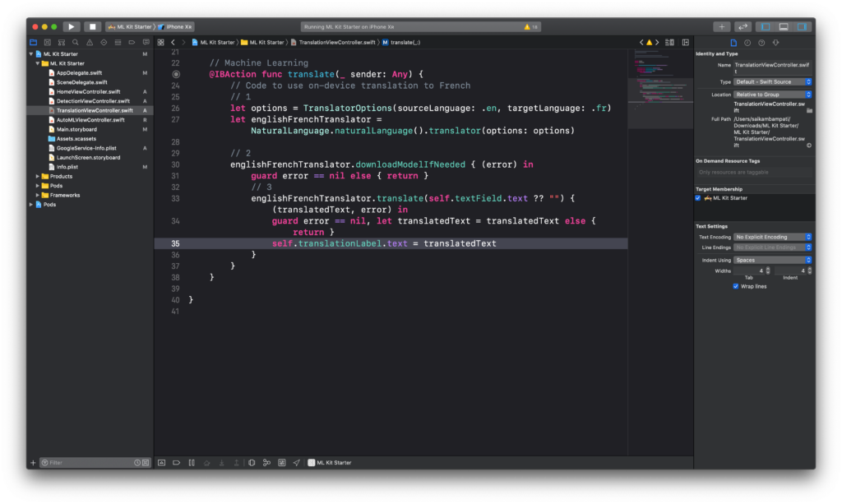Viewport: 842px width, 504px height.
Task: Show source-controlled files filter
Action: click(x=146, y=463)
